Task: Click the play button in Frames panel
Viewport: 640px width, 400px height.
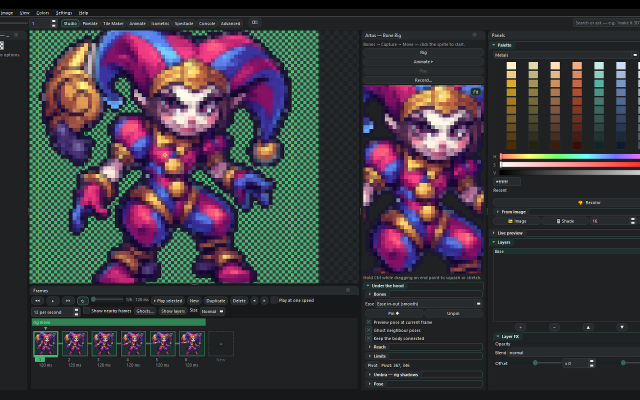Action: 53,301
